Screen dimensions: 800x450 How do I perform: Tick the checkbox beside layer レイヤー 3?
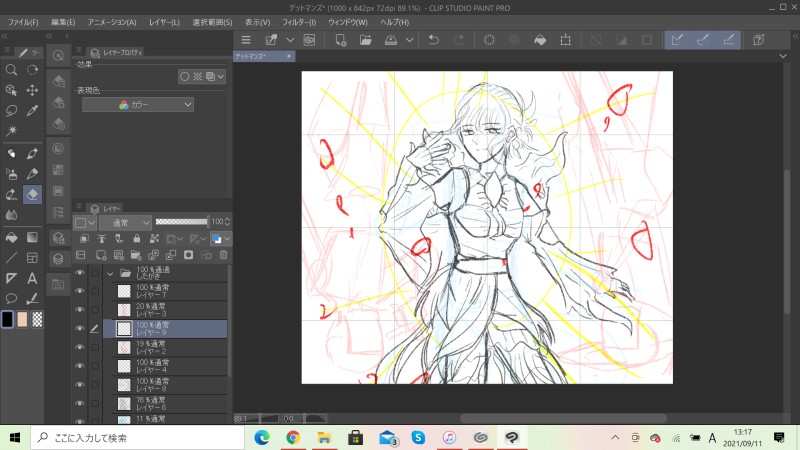[95, 309]
